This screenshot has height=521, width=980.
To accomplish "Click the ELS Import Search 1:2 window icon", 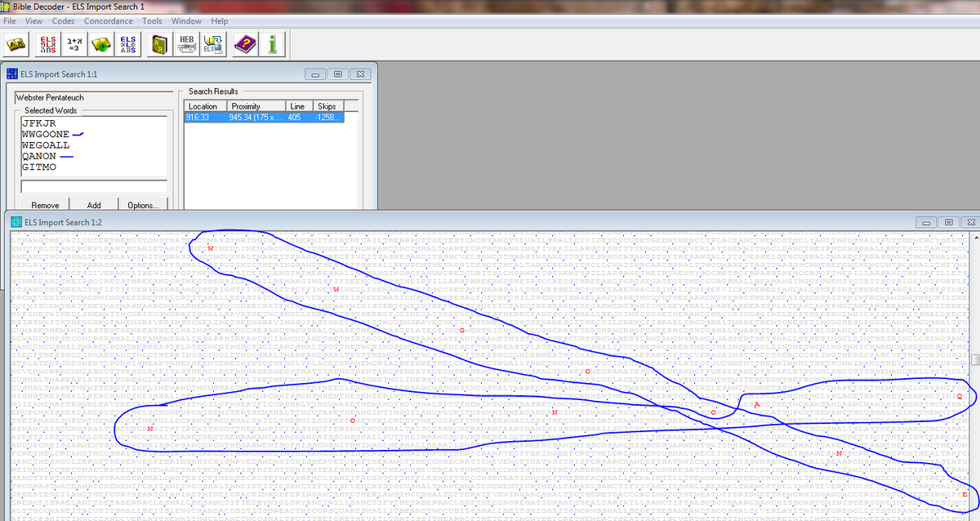I will [x=16, y=221].
